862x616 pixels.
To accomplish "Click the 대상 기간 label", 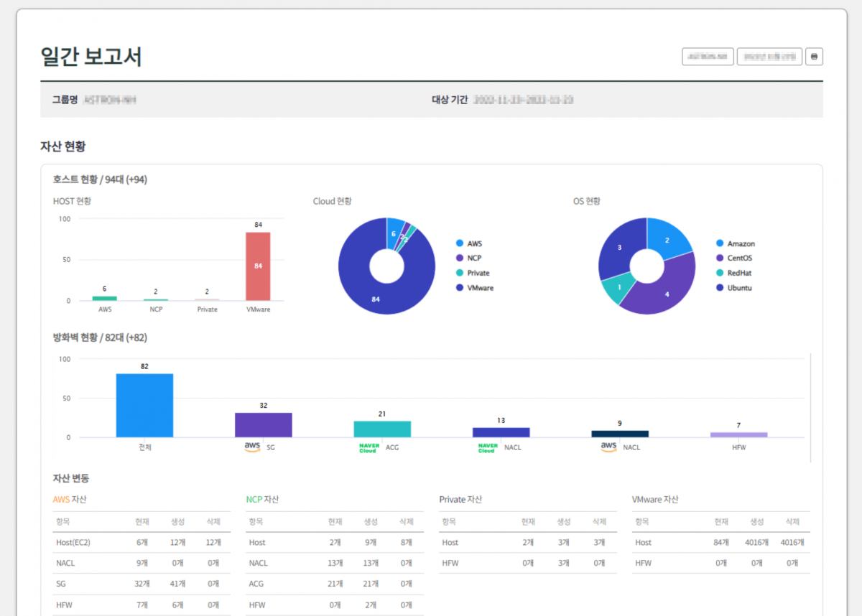I will pyautogui.click(x=450, y=100).
